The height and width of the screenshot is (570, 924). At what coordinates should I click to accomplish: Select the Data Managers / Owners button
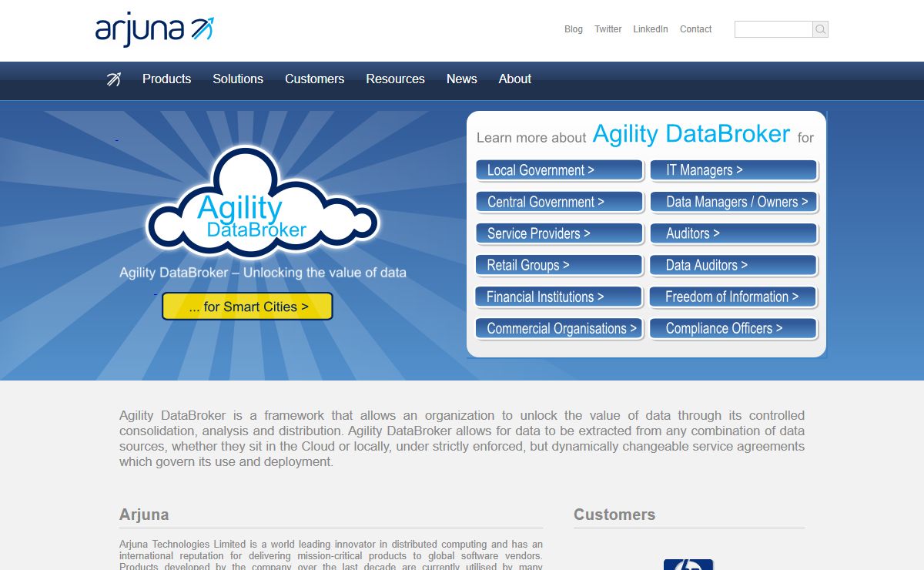coord(734,202)
